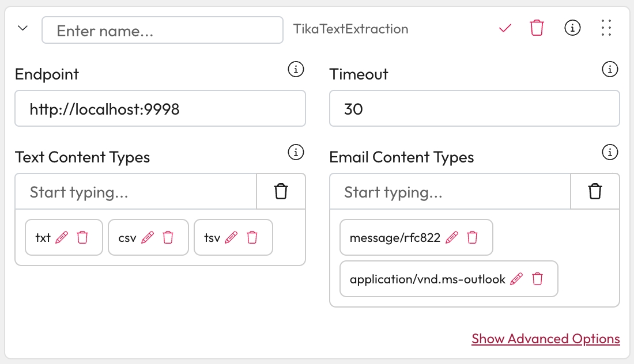Click the Timeout value input field

[474, 109]
